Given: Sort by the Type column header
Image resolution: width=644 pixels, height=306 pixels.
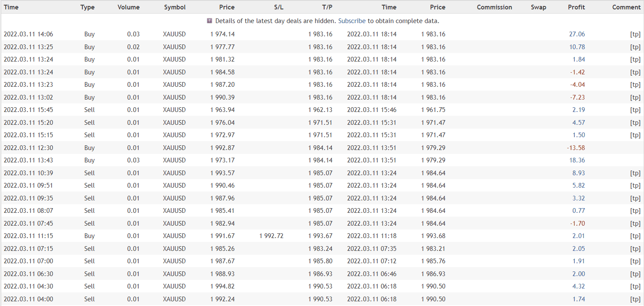Looking at the screenshot, I should click(x=88, y=7).
